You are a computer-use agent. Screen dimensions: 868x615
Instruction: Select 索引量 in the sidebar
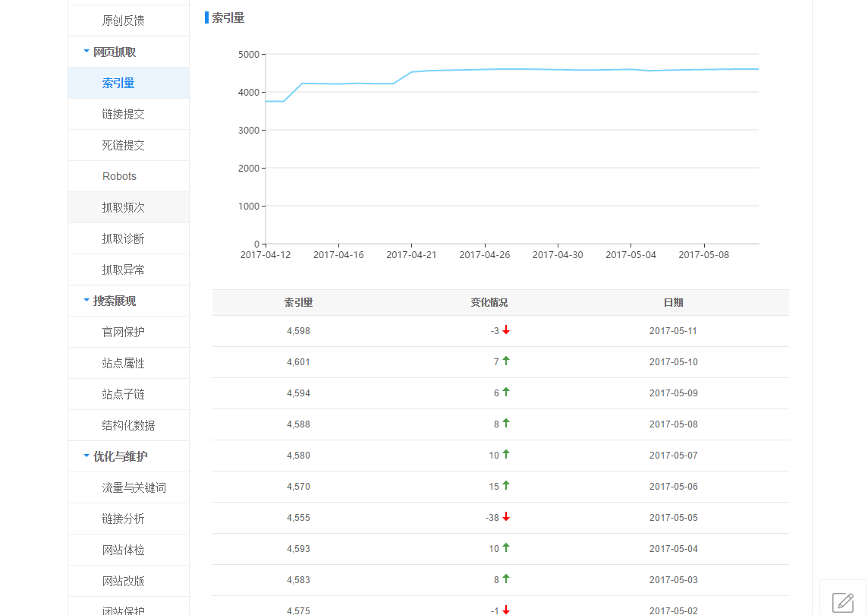tap(118, 82)
